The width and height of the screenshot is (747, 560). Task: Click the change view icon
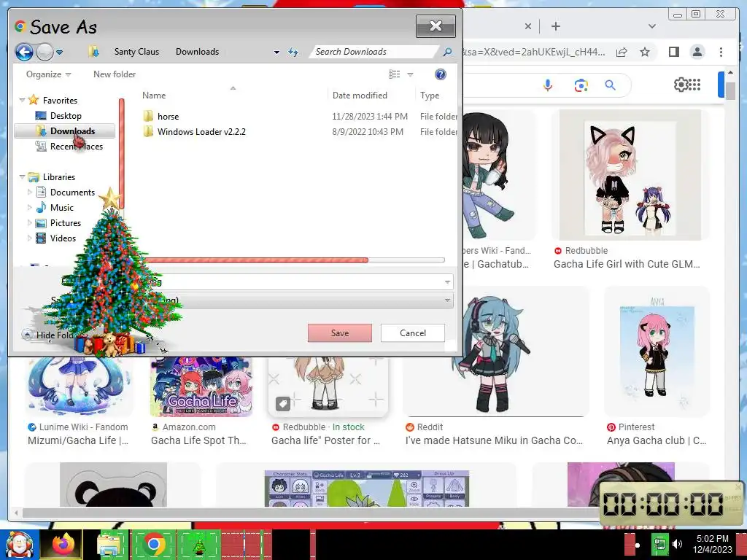(395, 74)
